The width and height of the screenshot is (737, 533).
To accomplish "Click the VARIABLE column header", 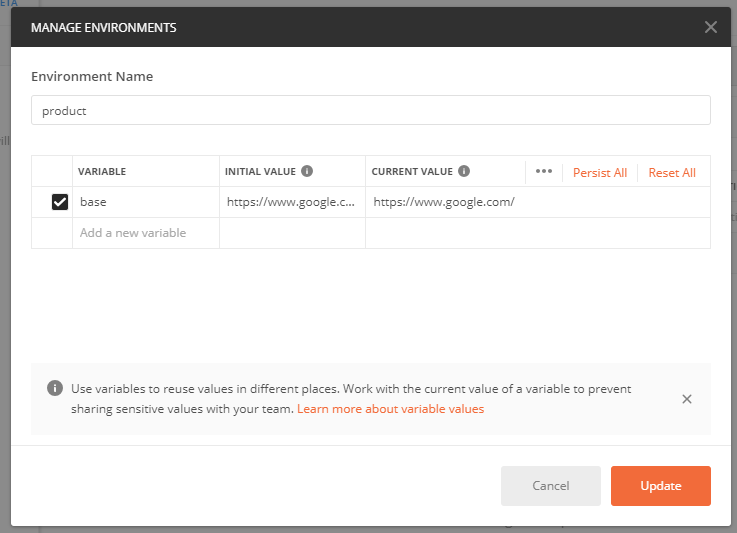I will pos(102,172).
